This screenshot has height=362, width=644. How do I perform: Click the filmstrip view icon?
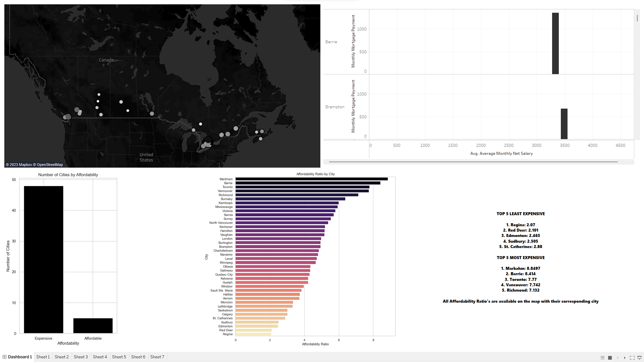[x=602, y=358]
